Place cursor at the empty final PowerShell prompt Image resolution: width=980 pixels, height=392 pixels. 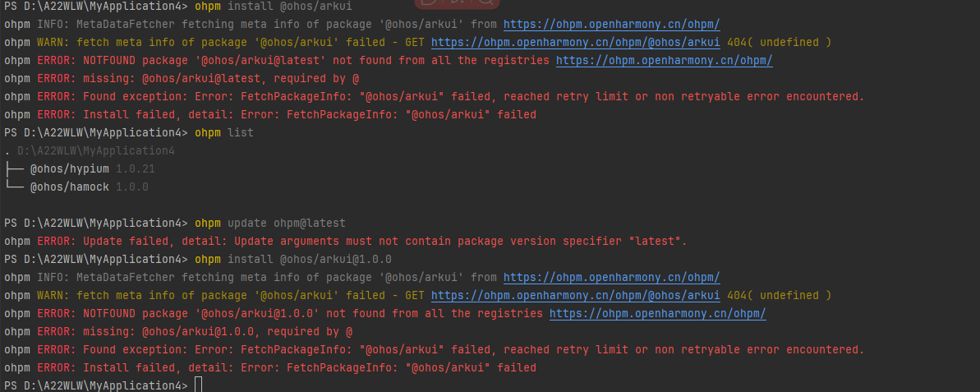tap(198, 385)
